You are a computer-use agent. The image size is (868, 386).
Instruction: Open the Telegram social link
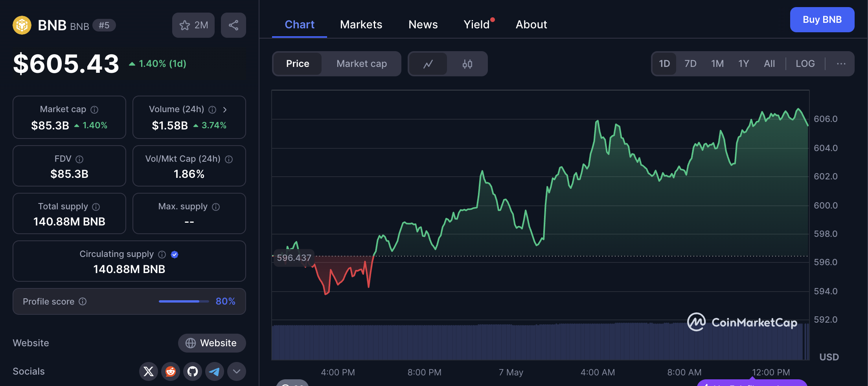point(215,371)
